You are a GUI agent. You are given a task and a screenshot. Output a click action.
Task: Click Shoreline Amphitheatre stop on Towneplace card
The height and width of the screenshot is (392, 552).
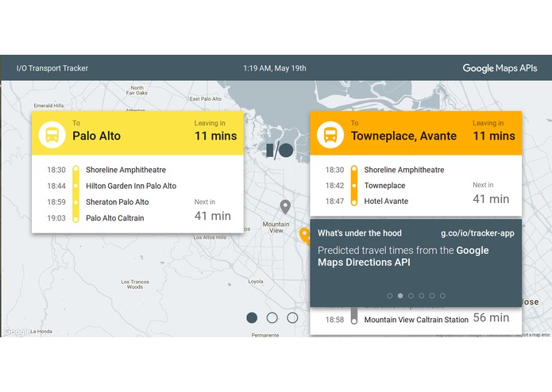[404, 170]
